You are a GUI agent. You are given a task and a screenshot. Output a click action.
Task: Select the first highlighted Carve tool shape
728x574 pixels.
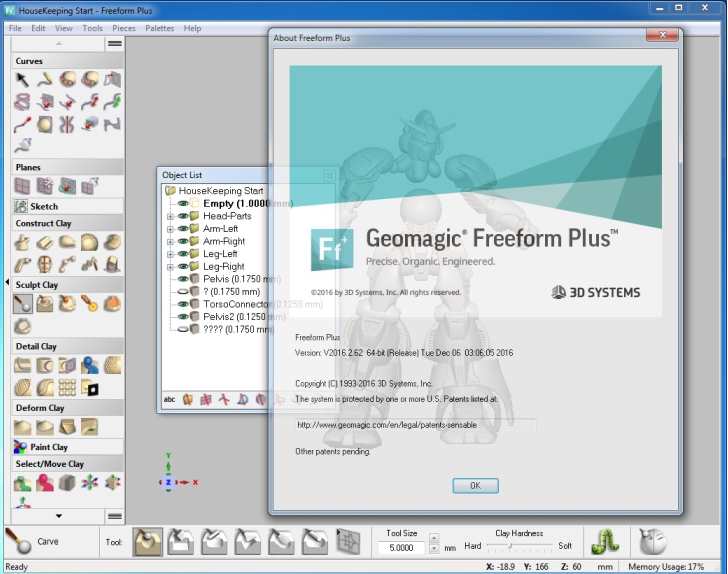click(147, 541)
